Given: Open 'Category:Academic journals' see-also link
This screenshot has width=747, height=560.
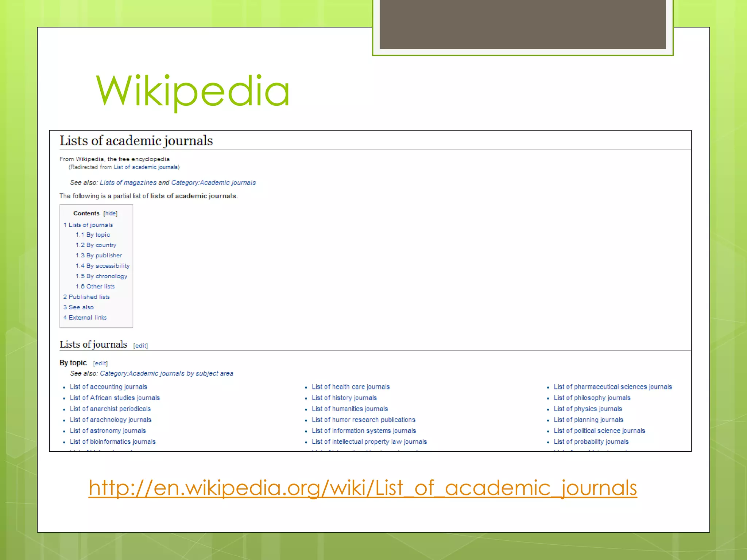Looking at the screenshot, I should pyautogui.click(x=213, y=183).
